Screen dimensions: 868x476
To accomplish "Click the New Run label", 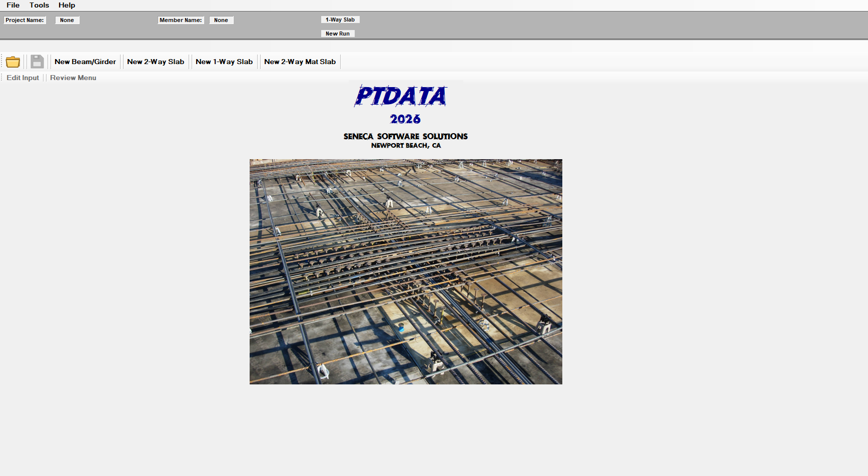I will [x=338, y=34].
